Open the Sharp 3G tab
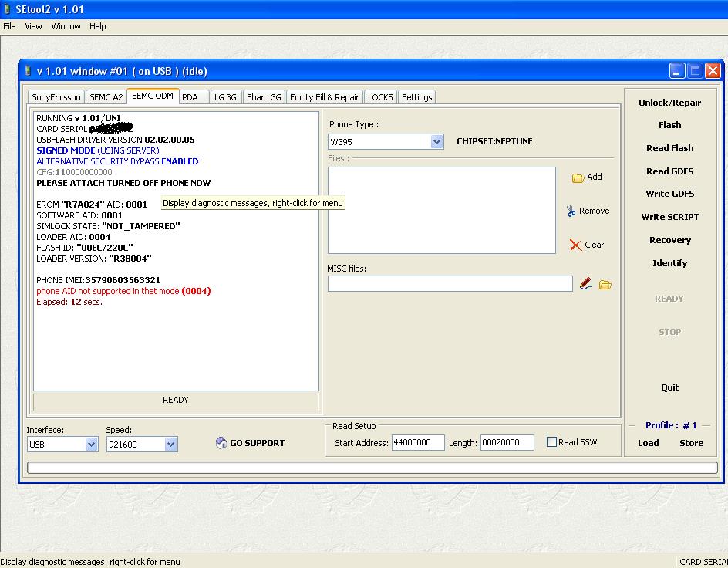 [x=264, y=97]
